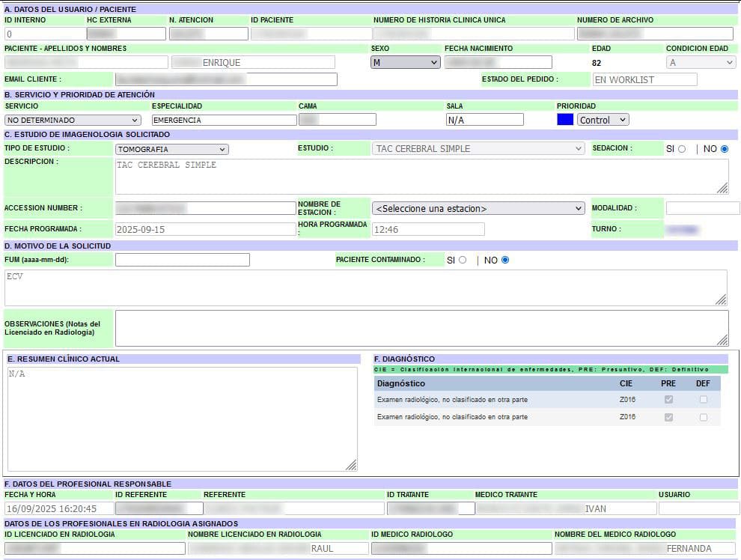Image resolution: width=741 pixels, height=560 pixels.
Task: Click the Resumen Clinico Actual text area
Action: click(x=182, y=419)
